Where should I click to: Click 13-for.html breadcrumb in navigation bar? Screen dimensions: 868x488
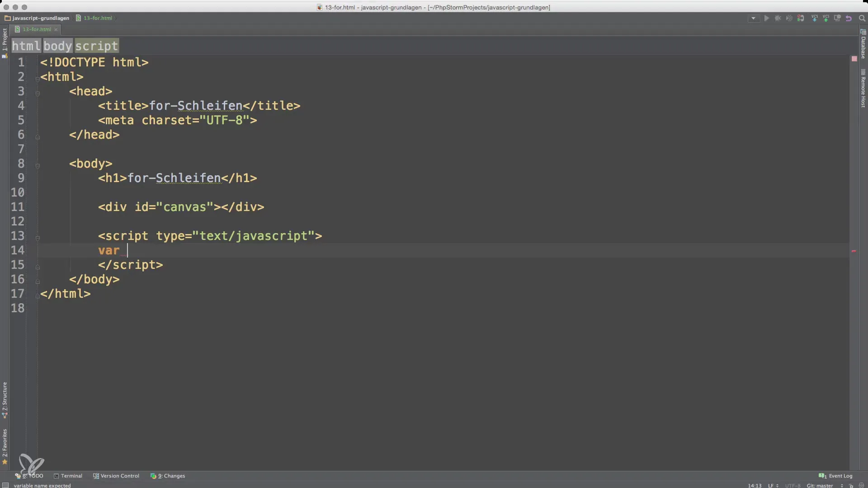(x=94, y=18)
